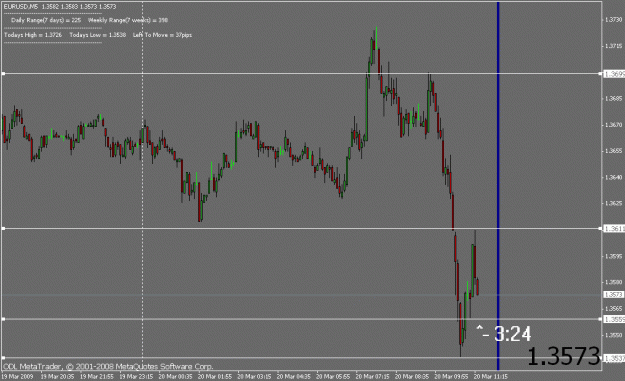Viewport: 625px width, 381px height.
Task: Click the 20 Mar 07:15 time axis label
Action: click(x=372, y=376)
